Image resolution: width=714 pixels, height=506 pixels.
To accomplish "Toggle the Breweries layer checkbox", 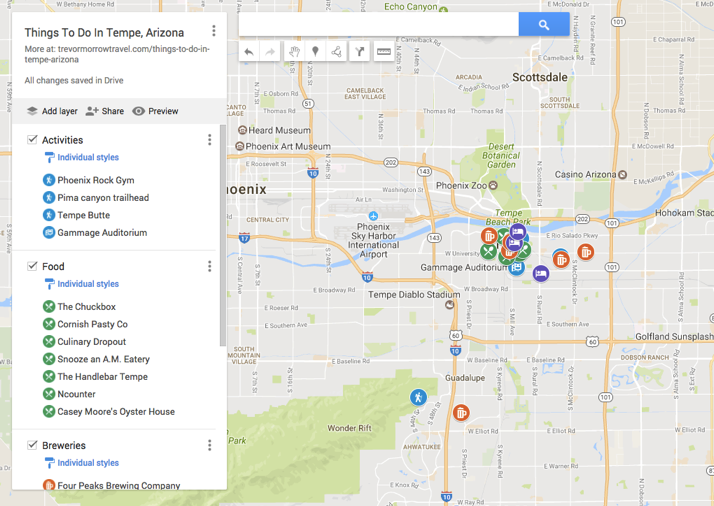I will tap(32, 445).
